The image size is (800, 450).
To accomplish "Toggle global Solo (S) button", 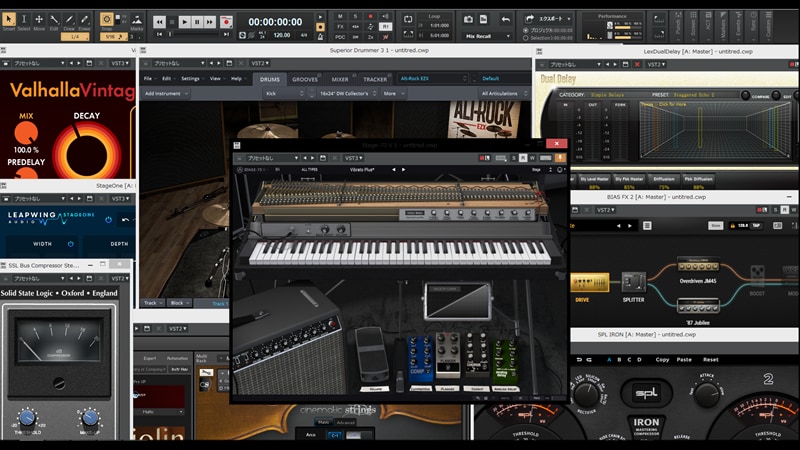I will click(356, 16).
